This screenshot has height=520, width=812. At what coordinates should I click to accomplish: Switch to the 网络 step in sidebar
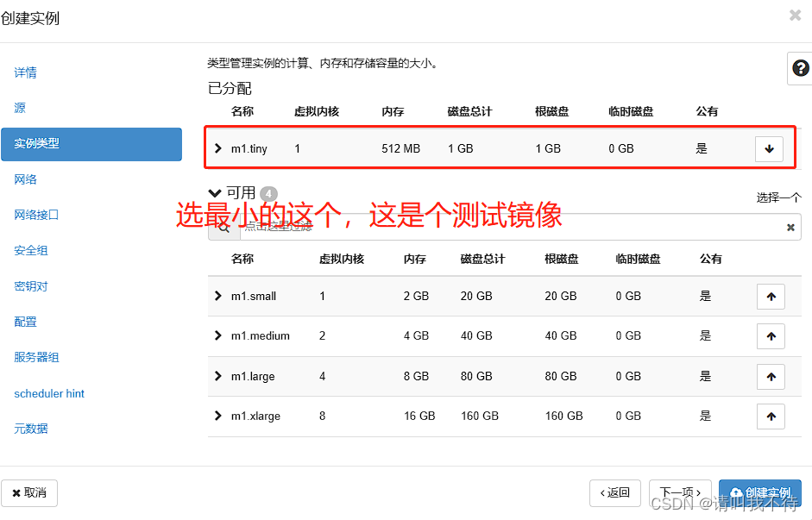(26, 179)
